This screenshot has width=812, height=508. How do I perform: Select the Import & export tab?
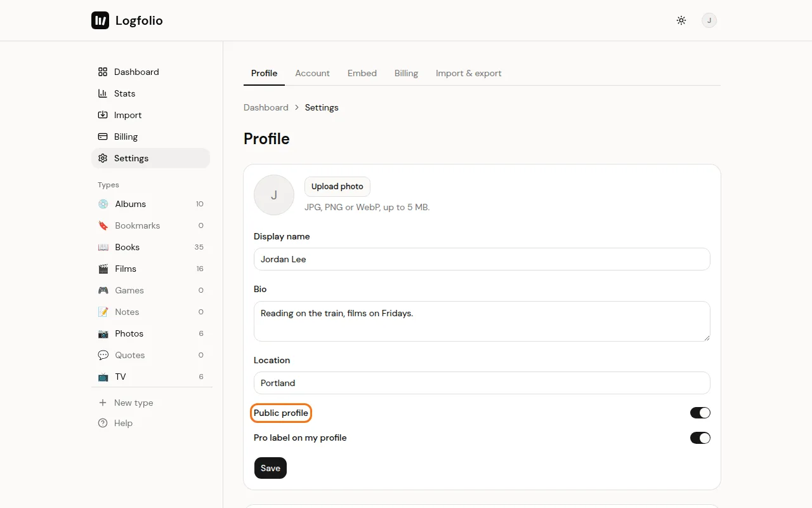point(468,73)
